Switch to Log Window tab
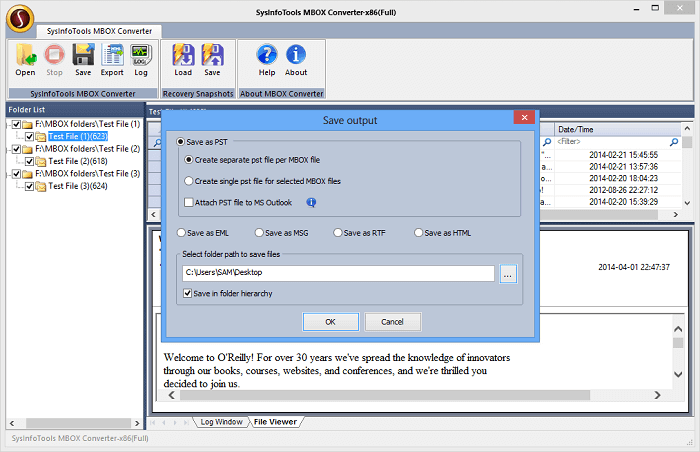 221,422
